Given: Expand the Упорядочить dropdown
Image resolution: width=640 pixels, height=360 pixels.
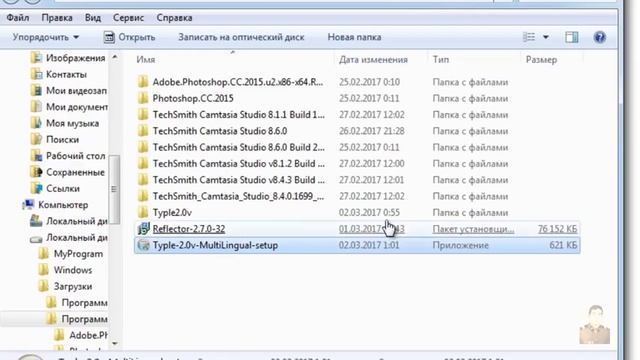Looking at the screenshot, I should [x=46, y=37].
